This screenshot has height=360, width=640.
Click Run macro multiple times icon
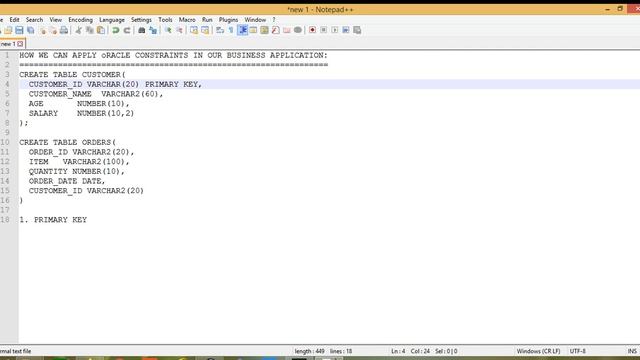[x=346, y=30]
